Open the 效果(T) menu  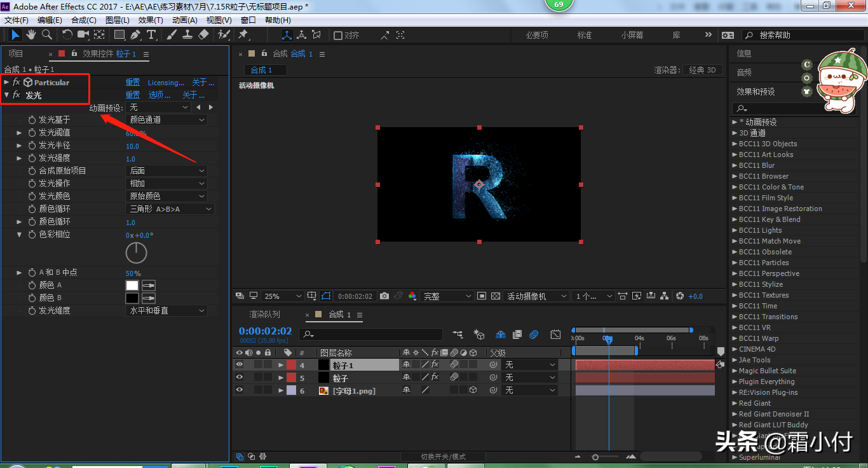click(x=151, y=20)
